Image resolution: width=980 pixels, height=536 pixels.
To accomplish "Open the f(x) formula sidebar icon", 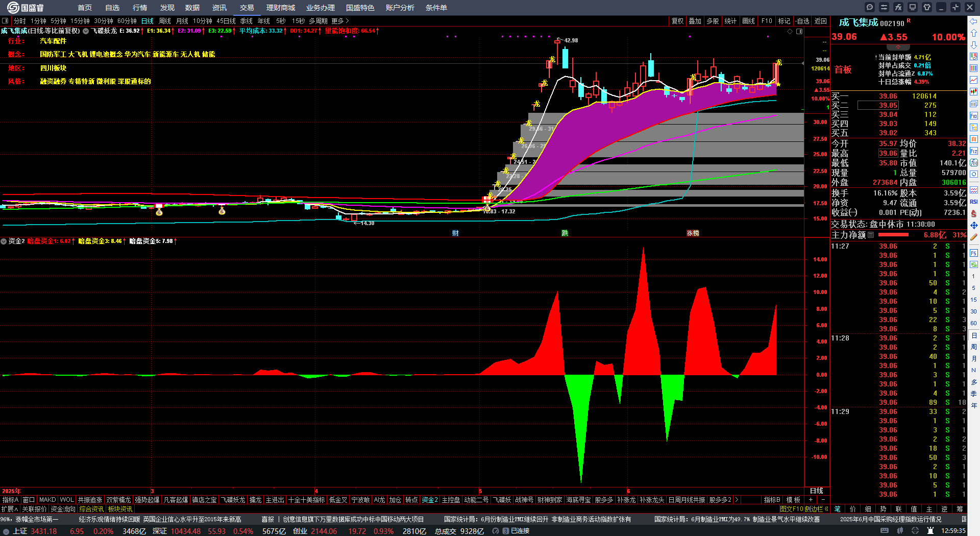I will [974, 163].
